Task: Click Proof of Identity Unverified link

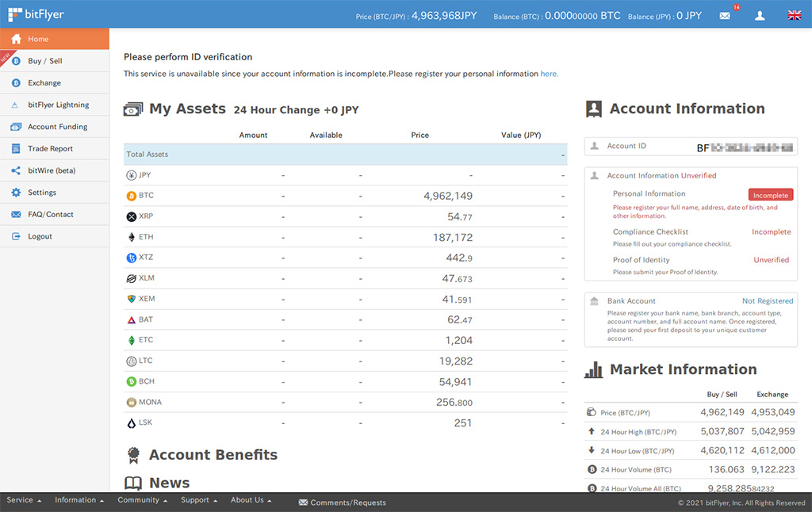Action: (771, 260)
